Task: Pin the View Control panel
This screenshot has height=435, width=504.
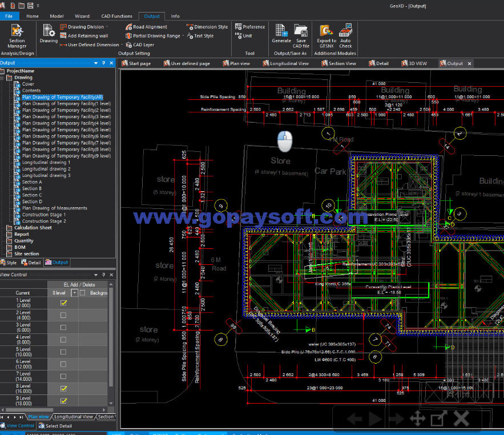Action: [x=103, y=275]
